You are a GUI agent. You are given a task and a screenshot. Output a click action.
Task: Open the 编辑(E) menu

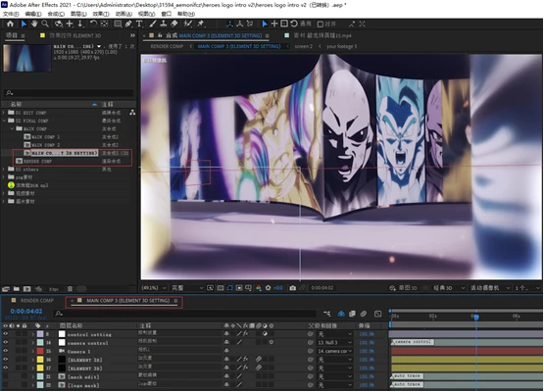(x=33, y=14)
